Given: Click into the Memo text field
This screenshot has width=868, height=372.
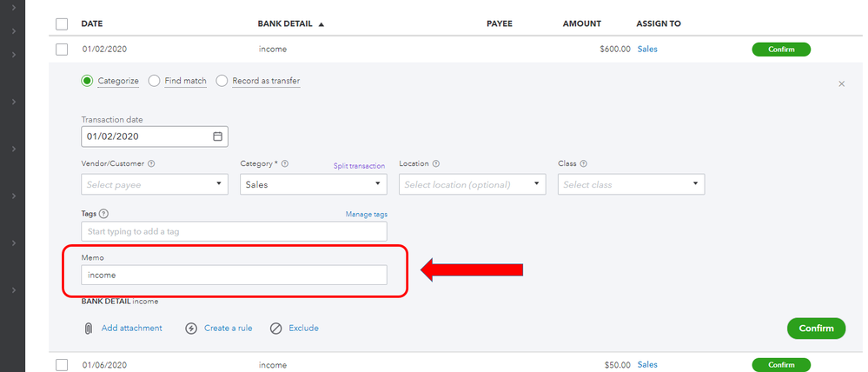Looking at the screenshot, I should pyautogui.click(x=234, y=275).
